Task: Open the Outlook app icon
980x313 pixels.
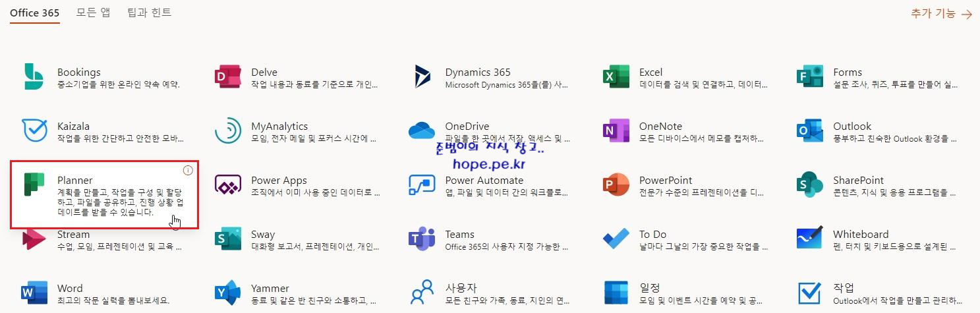Action: pos(810,131)
